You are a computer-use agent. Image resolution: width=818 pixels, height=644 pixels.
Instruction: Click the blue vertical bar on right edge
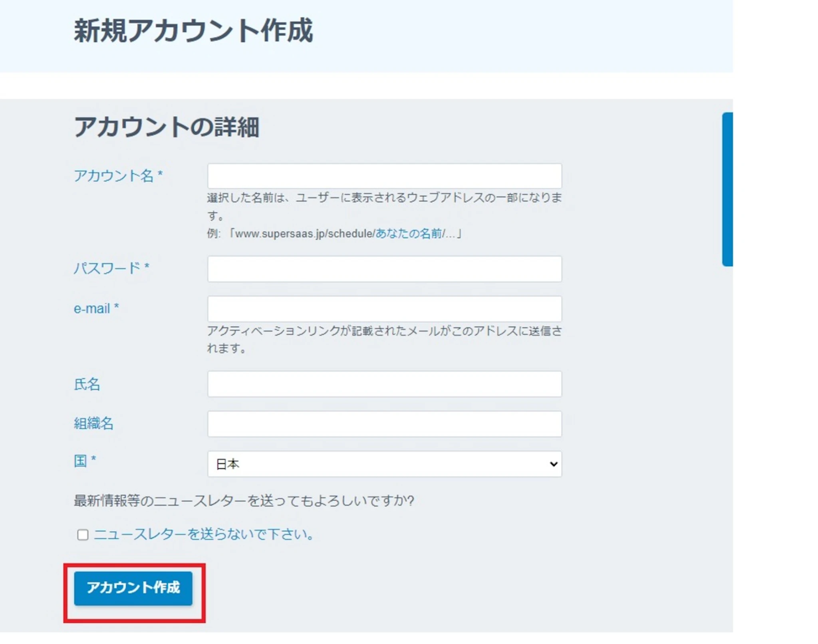(727, 189)
